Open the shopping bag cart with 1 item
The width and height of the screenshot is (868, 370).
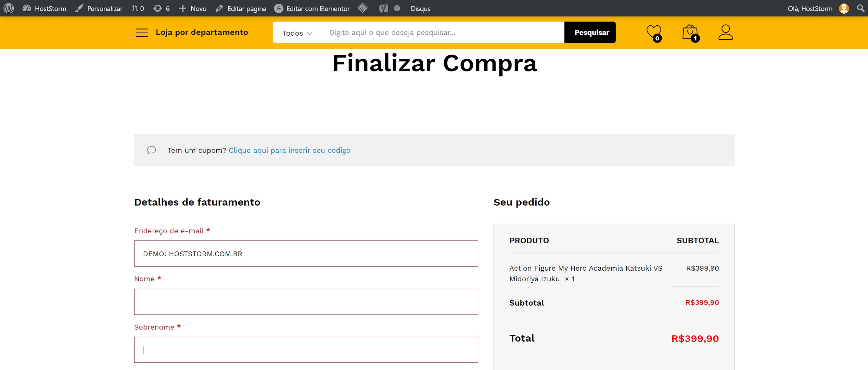(690, 32)
